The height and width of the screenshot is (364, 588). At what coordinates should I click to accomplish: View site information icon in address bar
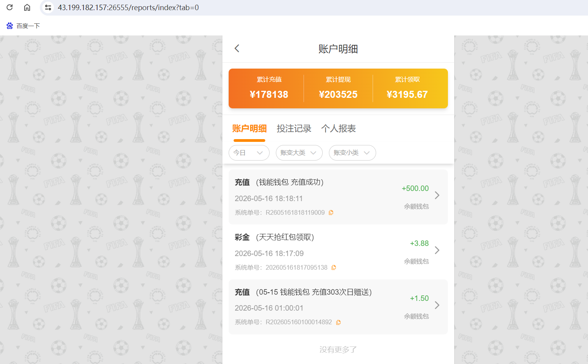tap(48, 7)
